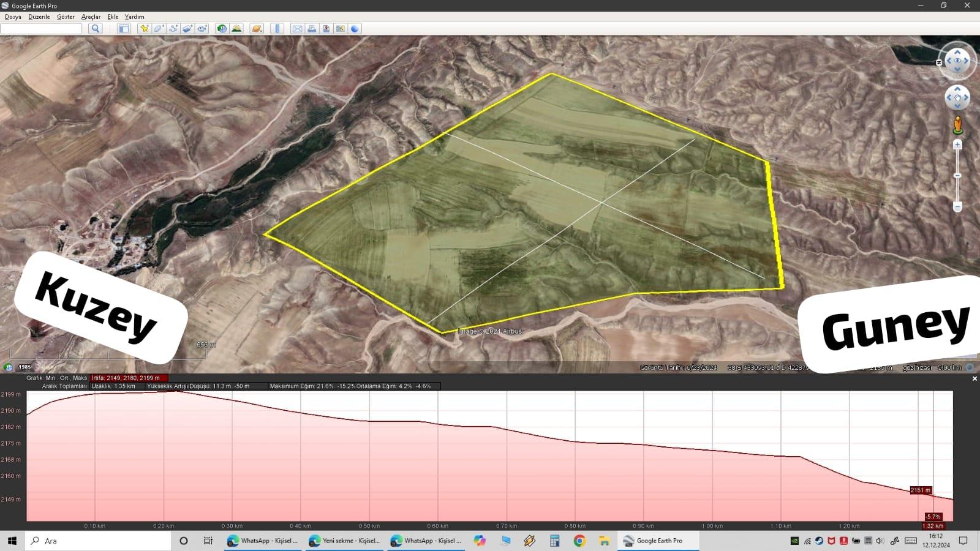This screenshot has width=980, height=551.
Task: Open the Dosya menu
Action: (13, 17)
